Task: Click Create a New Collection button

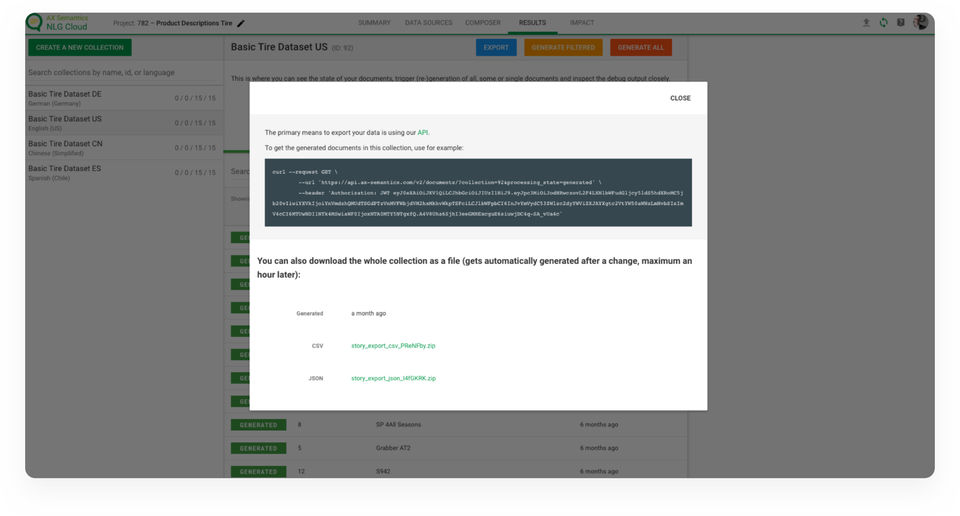Action: pos(80,47)
